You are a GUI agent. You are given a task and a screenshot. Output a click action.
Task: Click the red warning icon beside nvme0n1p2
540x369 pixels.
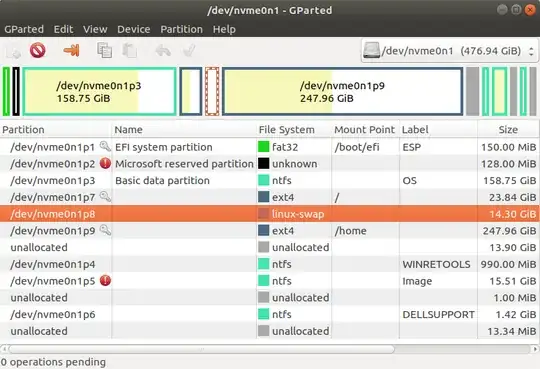click(105, 163)
